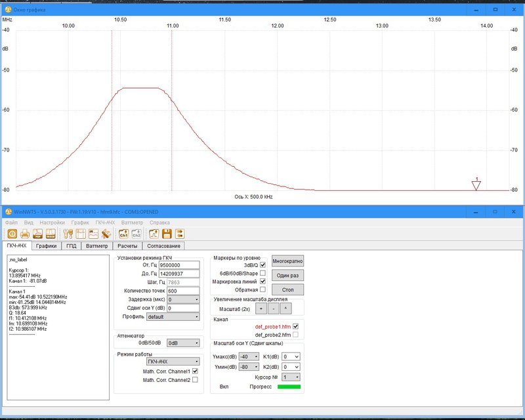Screen dimensions: 525x420
Task: Enable the 6dB/60dB/Shape checkbox
Action: coord(263,273)
